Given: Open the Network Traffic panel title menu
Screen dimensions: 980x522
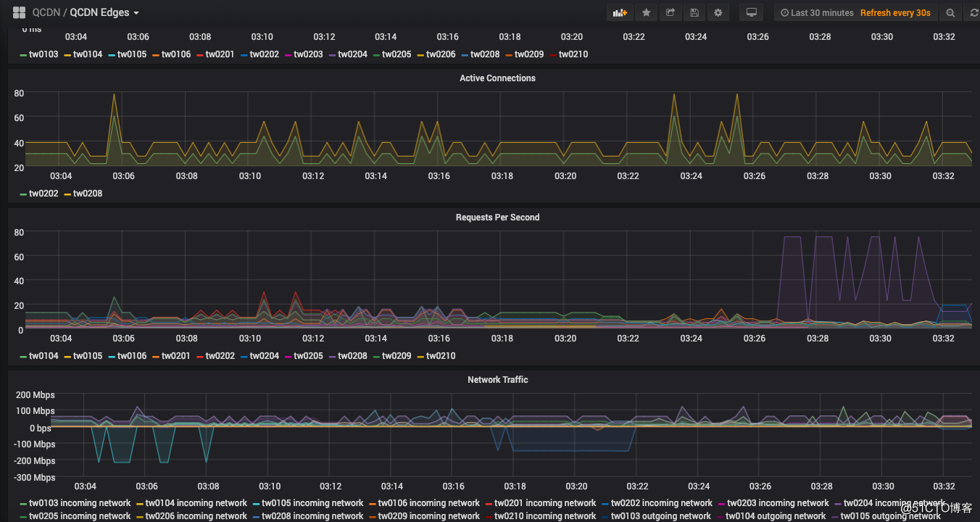Looking at the screenshot, I should click(497, 380).
